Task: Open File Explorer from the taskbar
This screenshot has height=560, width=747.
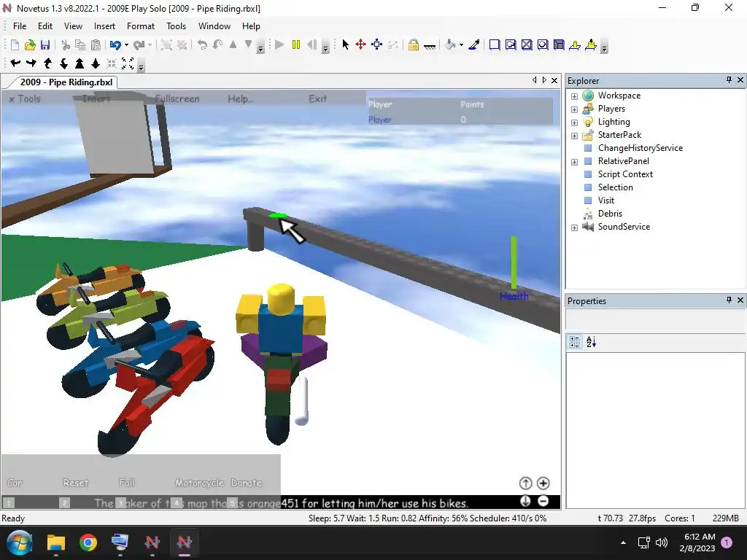Action: (x=55, y=542)
